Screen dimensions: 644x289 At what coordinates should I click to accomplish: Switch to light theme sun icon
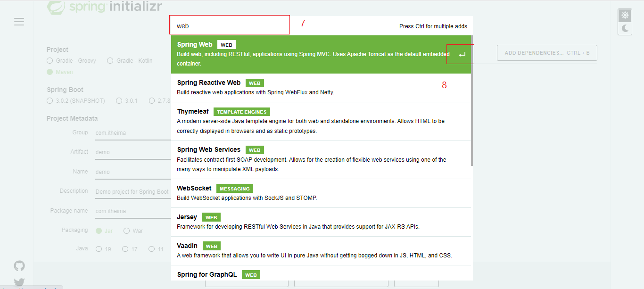coord(625,15)
